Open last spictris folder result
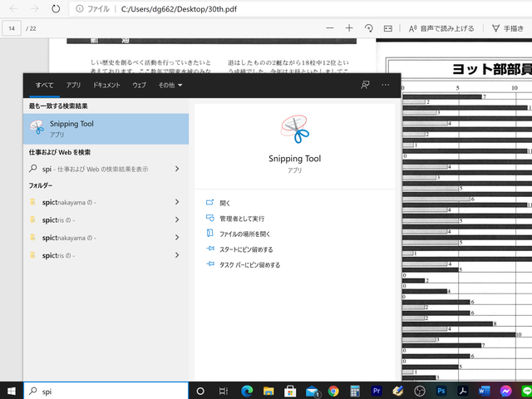Image resolution: width=532 pixels, height=399 pixels. click(x=58, y=255)
